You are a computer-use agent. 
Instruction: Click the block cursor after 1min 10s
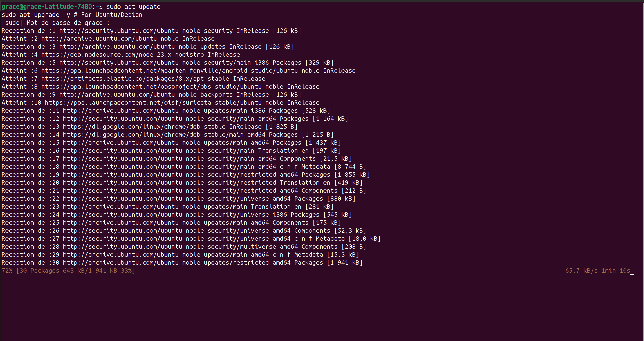coord(632,271)
